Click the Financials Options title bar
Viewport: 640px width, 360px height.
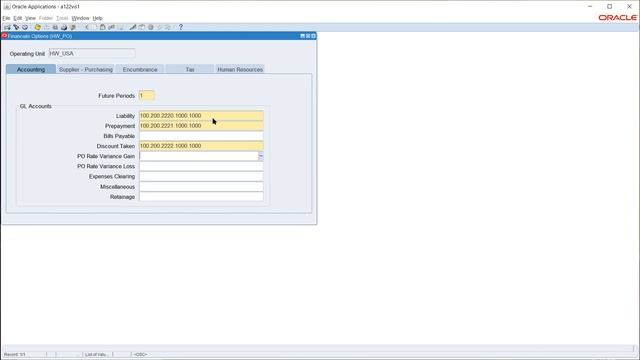click(159, 36)
